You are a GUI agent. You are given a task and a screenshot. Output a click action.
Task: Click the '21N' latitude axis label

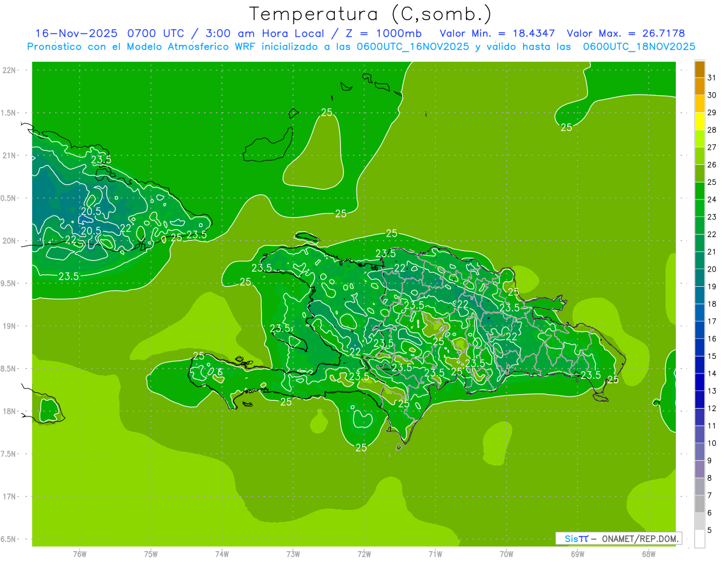coord(10,155)
